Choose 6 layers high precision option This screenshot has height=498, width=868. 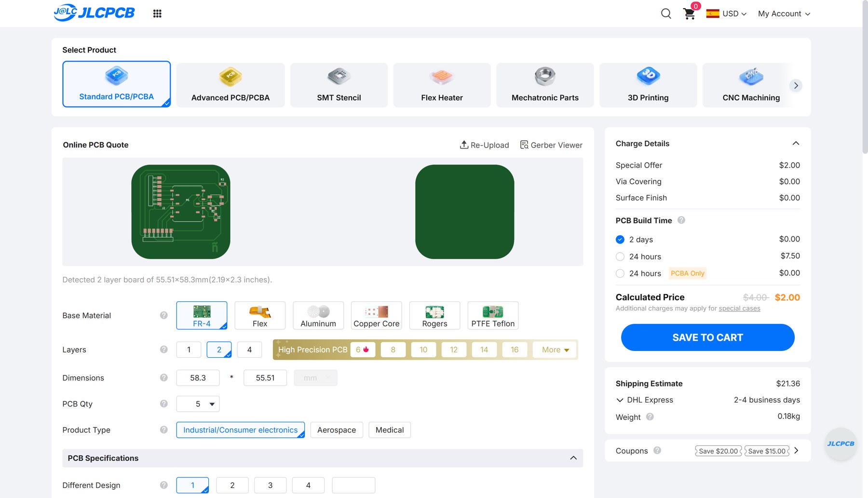pos(363,350)
